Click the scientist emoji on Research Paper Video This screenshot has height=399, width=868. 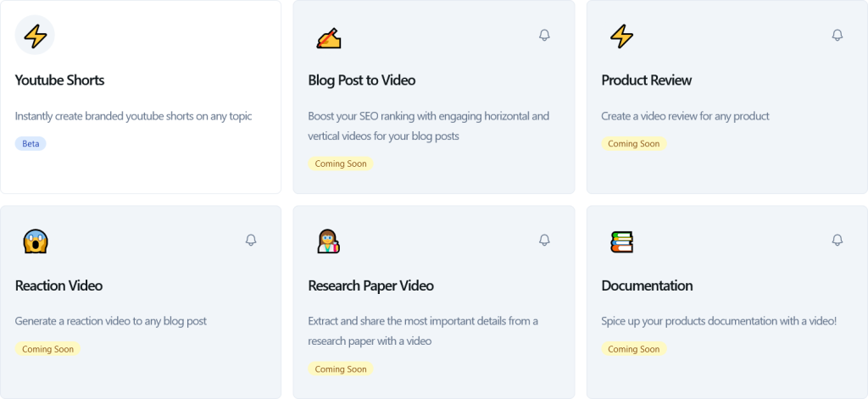pyautogui.click(x=328, y=241)
